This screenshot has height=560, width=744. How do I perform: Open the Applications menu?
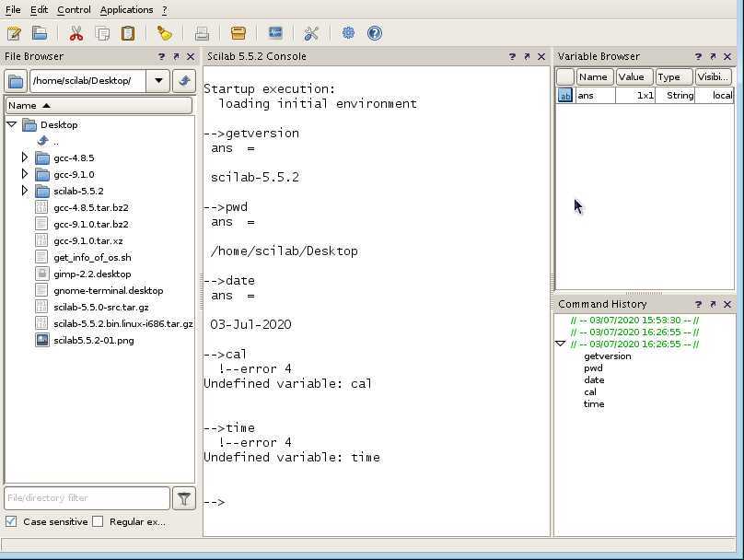tap(127, 9)
